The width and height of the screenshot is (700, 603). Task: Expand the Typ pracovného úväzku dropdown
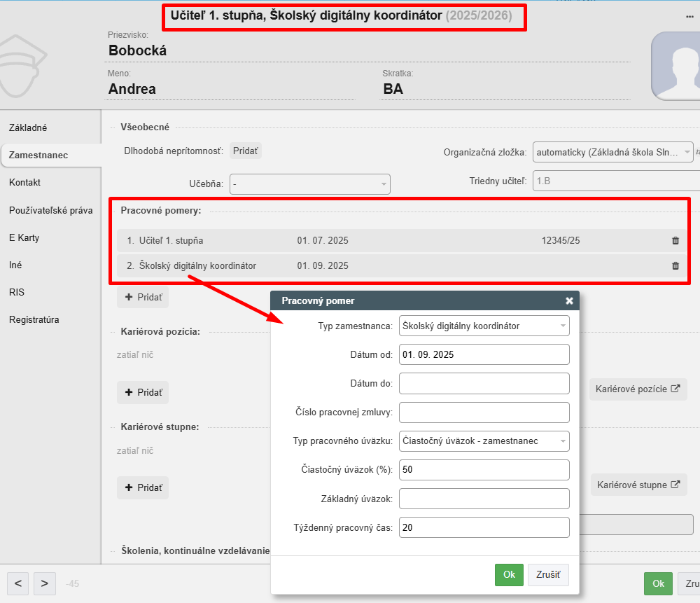(x=484, y=441)
